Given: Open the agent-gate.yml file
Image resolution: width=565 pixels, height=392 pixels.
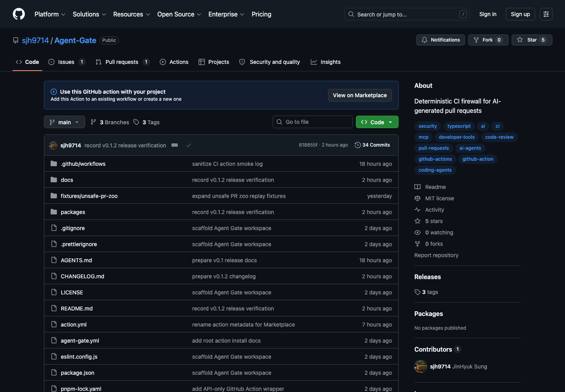Looking at the screenshot, I should click(x=80, y=341).
